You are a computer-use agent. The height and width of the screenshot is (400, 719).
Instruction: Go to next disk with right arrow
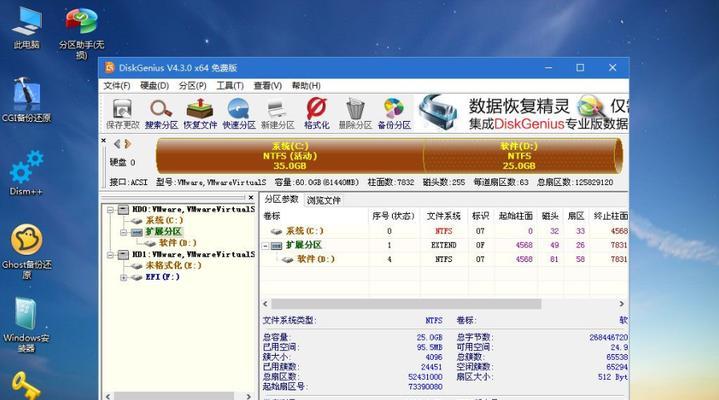[x=128, y=144]
